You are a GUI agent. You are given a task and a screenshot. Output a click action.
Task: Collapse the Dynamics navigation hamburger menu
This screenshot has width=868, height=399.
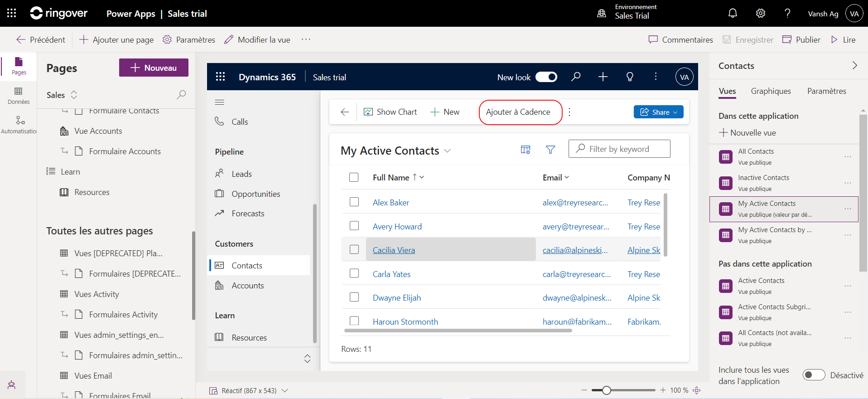click(x=220, y=102)
